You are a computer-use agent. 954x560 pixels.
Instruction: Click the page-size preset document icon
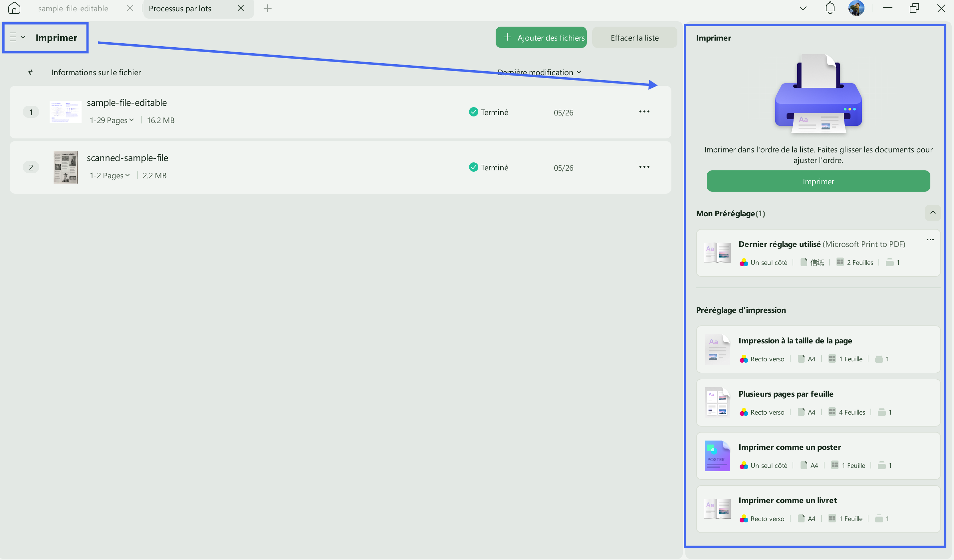coord(717,349)
